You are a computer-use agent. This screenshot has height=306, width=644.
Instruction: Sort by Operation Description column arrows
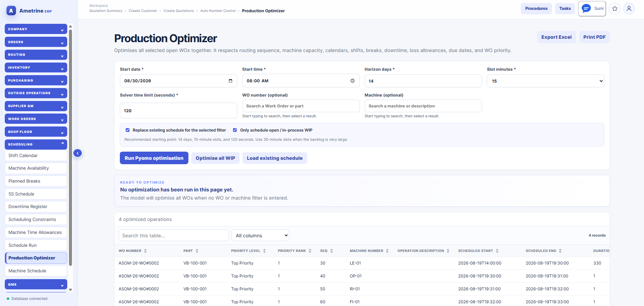448,251
